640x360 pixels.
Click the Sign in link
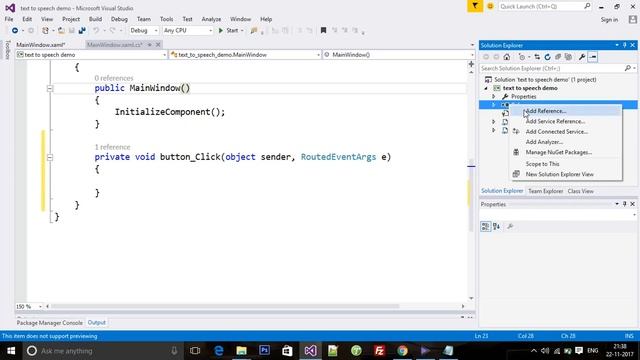click(609, 20)
